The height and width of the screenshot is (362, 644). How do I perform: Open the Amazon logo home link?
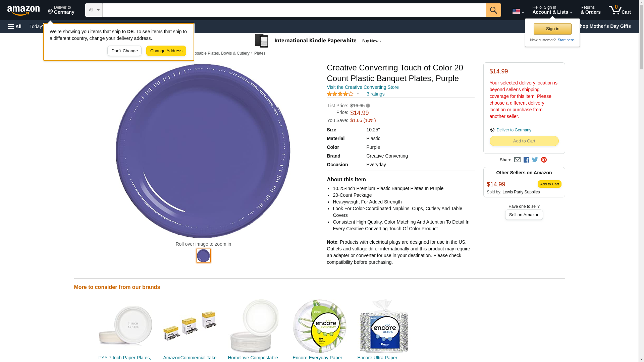pyautogui.click(x=23, y=10)
